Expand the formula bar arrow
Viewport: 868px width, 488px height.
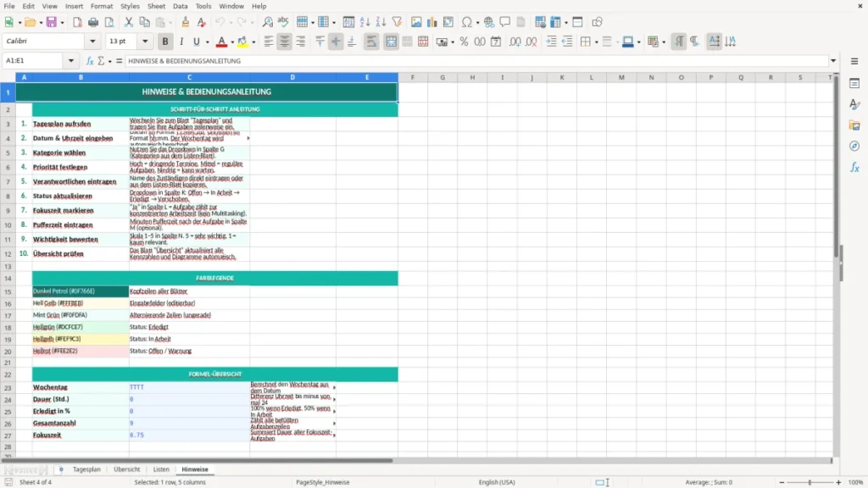pos(833,61)
